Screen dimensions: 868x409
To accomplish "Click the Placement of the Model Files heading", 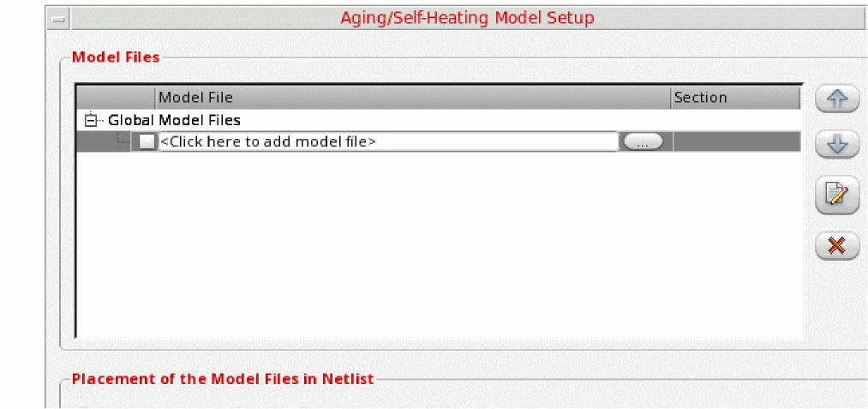I will pyautogui.click(x=223, y=378).
